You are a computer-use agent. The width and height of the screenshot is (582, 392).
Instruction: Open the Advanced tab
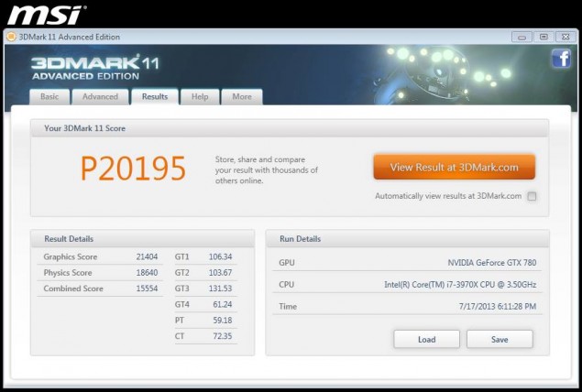tap(100, 96)
